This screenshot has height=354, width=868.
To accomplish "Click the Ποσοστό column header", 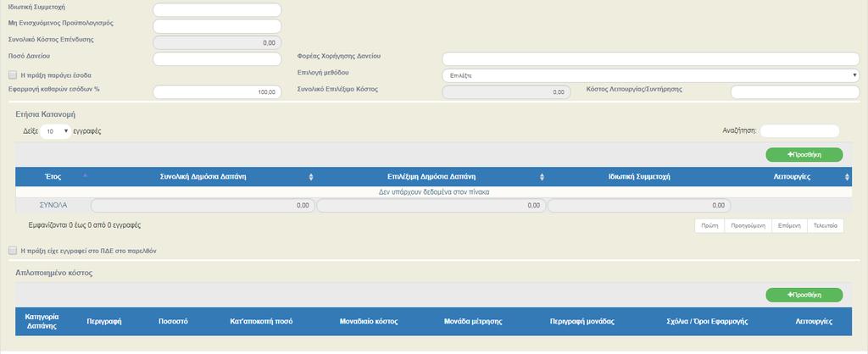I will [173, 321].
